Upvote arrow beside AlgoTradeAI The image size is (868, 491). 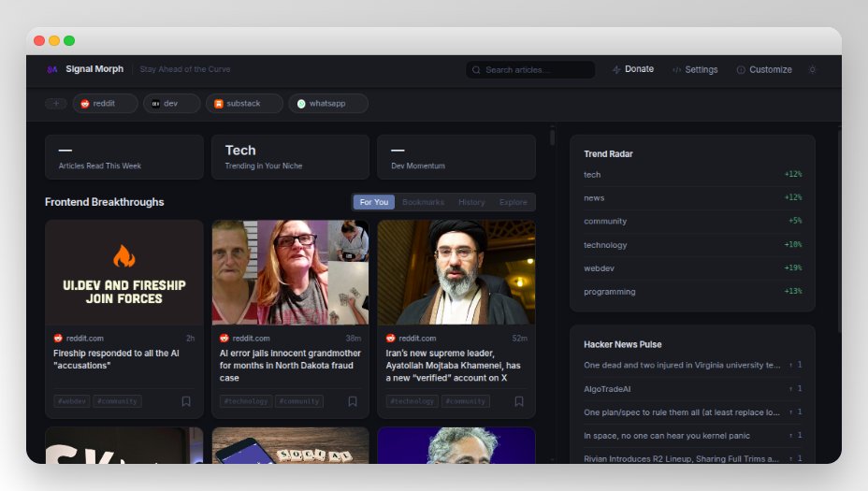[x=790, y=389]
